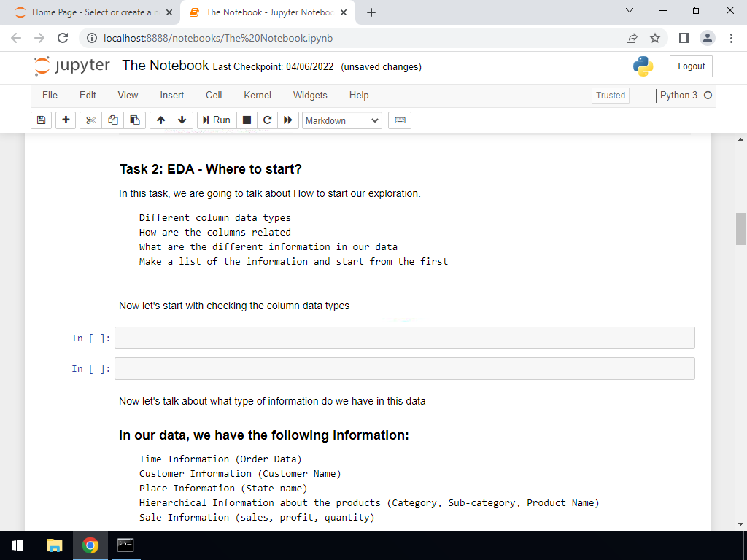Screen dimensions: 747x560
Task: Move selected cell up
Action: (160, 120)
